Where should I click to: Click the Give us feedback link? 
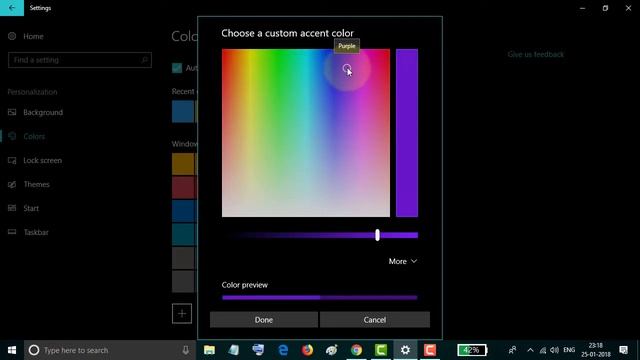coord(536,54)
